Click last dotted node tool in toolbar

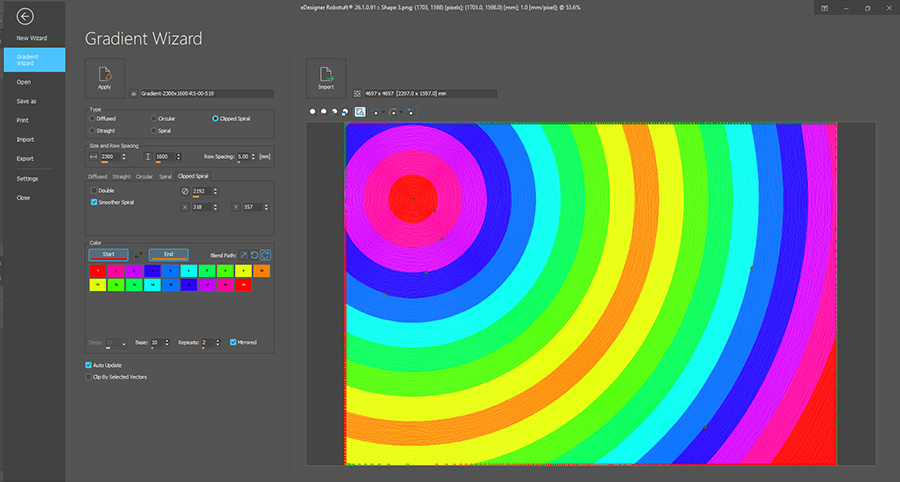[410, 112]
